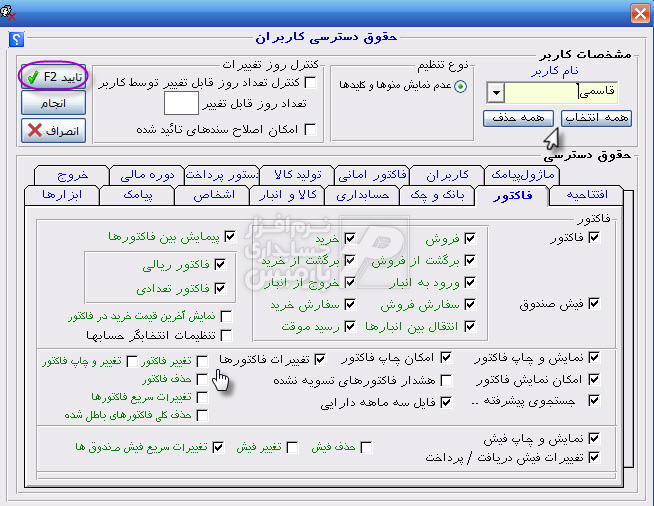654x506 pixels.
Task: Enable کنترل تعداد روز قابل تغییر checkbox
Action: [310, 82]
